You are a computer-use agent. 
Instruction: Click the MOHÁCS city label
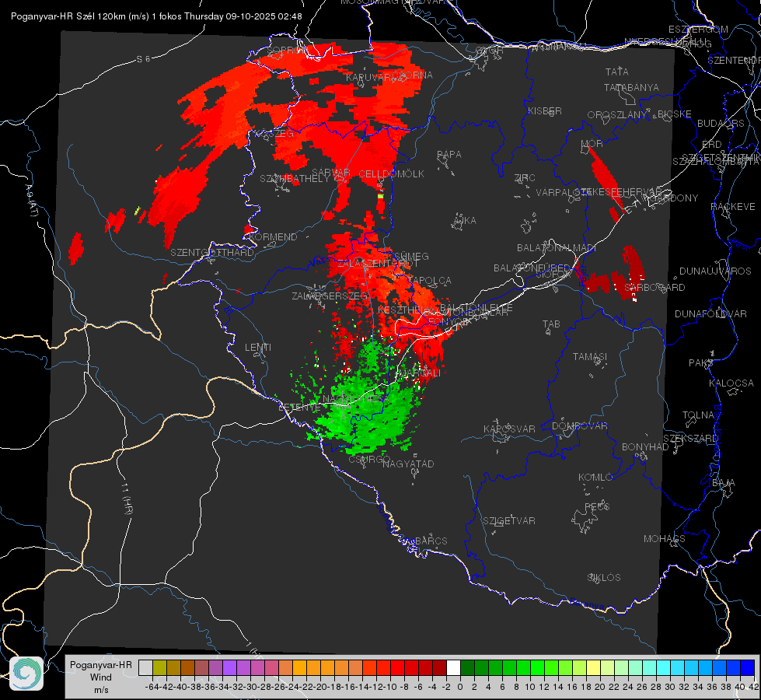coord(665,539)
